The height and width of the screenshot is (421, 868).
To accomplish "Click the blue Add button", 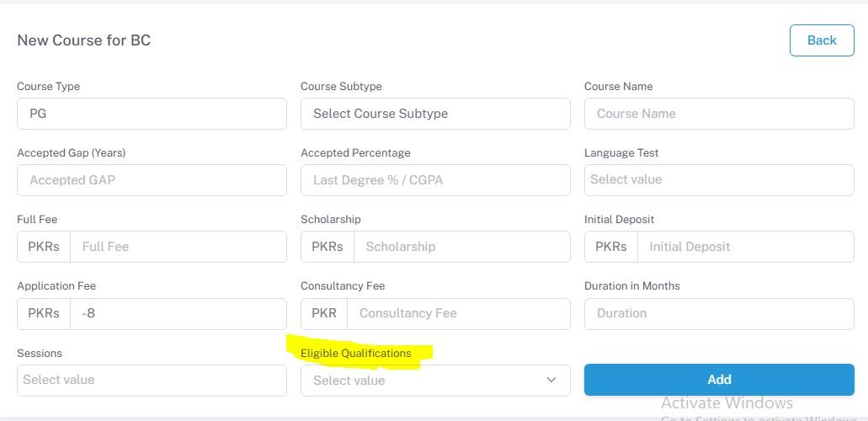I will [x=719, y=380].
